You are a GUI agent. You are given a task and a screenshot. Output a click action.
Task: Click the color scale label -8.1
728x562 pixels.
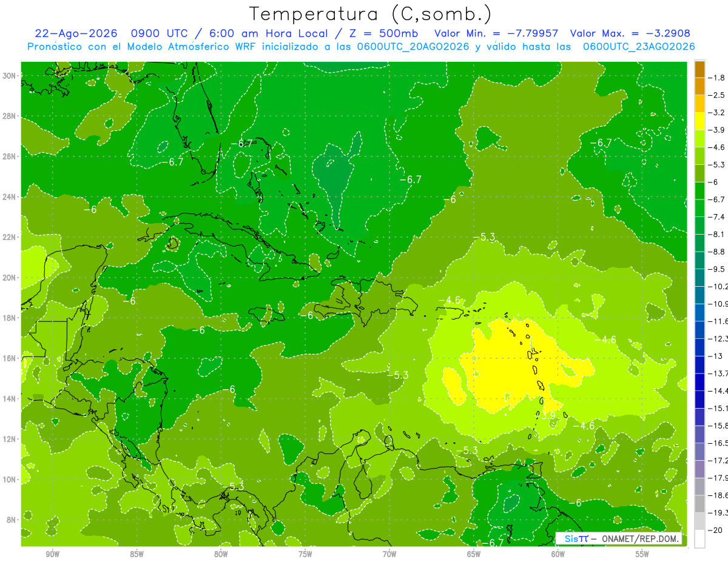[x=716, y=234]
